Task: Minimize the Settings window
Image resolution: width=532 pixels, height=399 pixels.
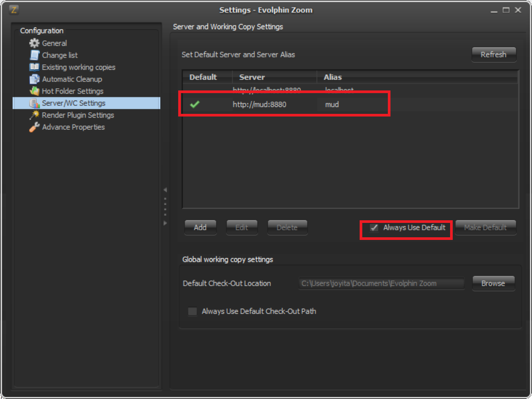Action: coord(494,11)
